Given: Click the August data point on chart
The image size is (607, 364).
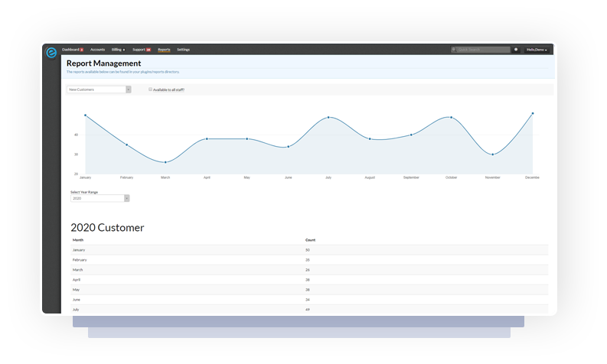Looking at the screenshot, I should click(370, 138).
